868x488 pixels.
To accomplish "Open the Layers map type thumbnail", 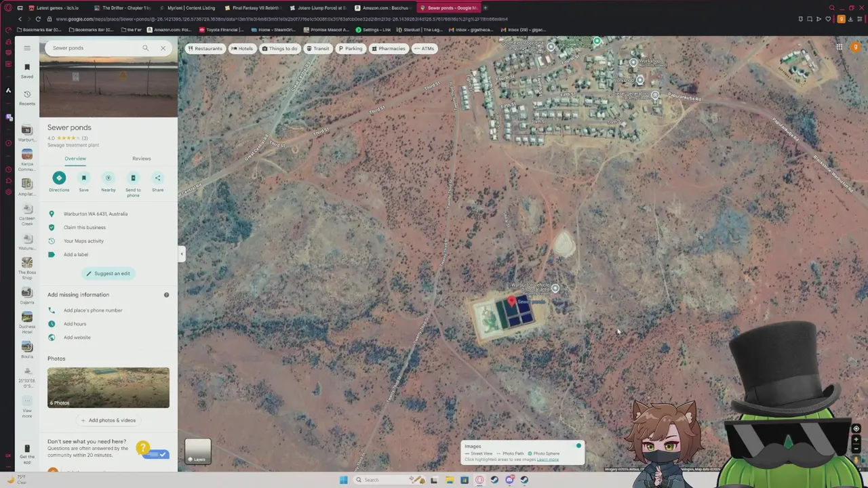I will pyautogui.click(x=198, y=451).
